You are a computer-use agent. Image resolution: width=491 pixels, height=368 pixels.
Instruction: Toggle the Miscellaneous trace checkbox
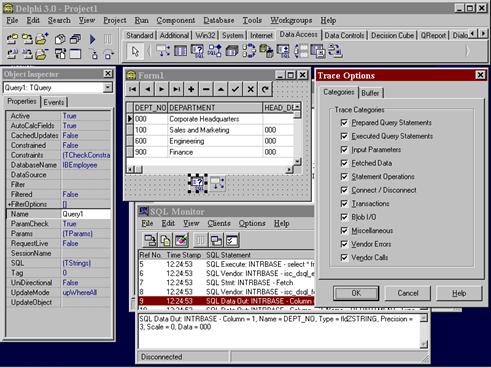click(344, 231)
